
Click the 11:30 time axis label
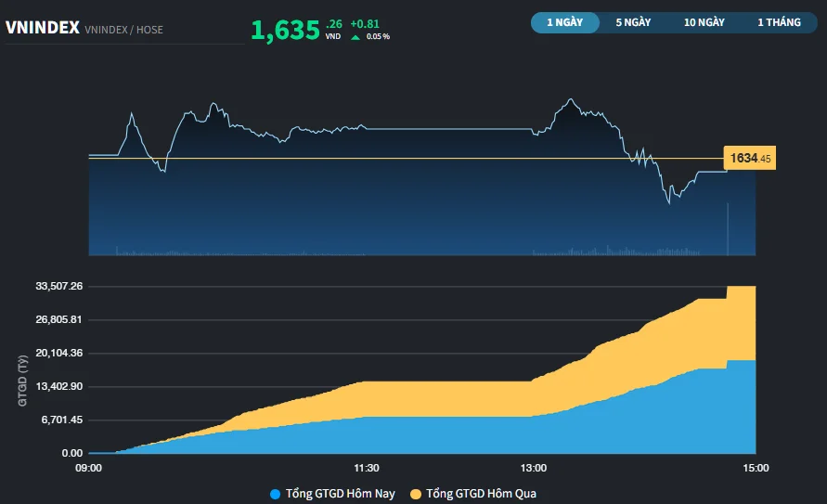pyautogui.click(x=367, y=468)
